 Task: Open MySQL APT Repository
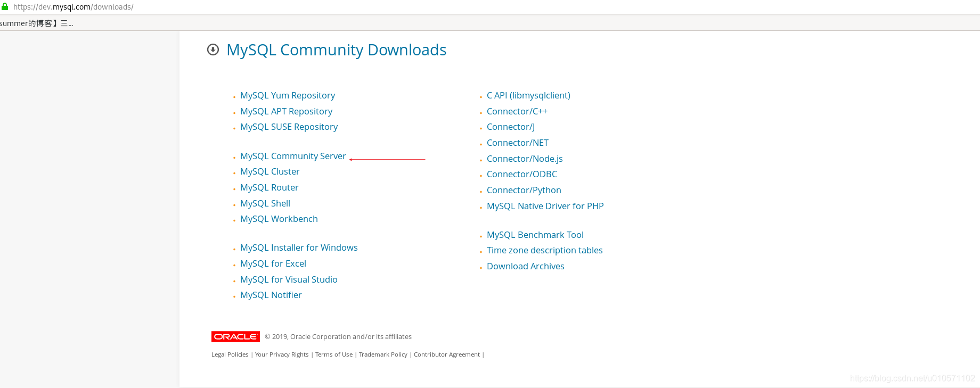click(286, 111)
